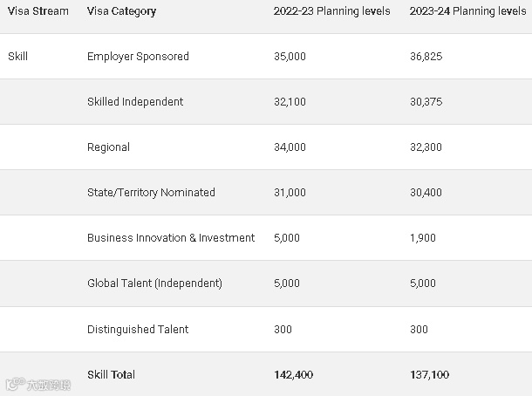Image resolution: width=532 pixels, height=396 pixels.
Task: Select Business Innovation & Investment cell
Action: [171, 238]
